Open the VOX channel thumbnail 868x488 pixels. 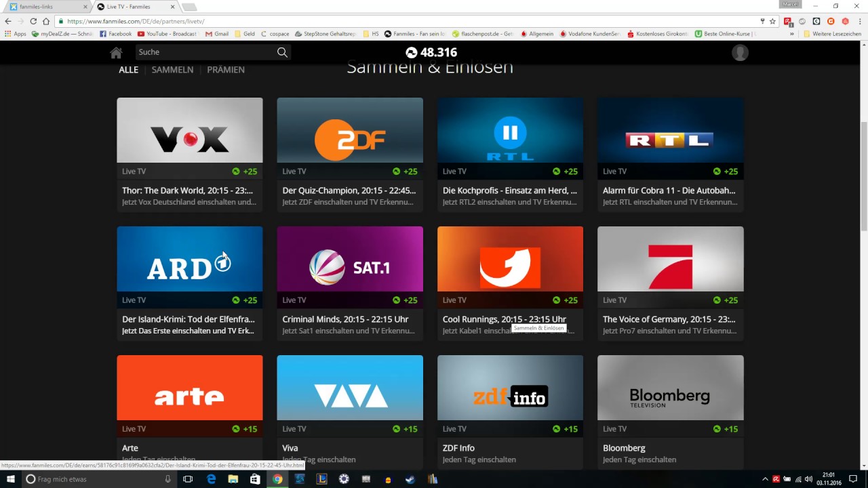click(190, 130)
